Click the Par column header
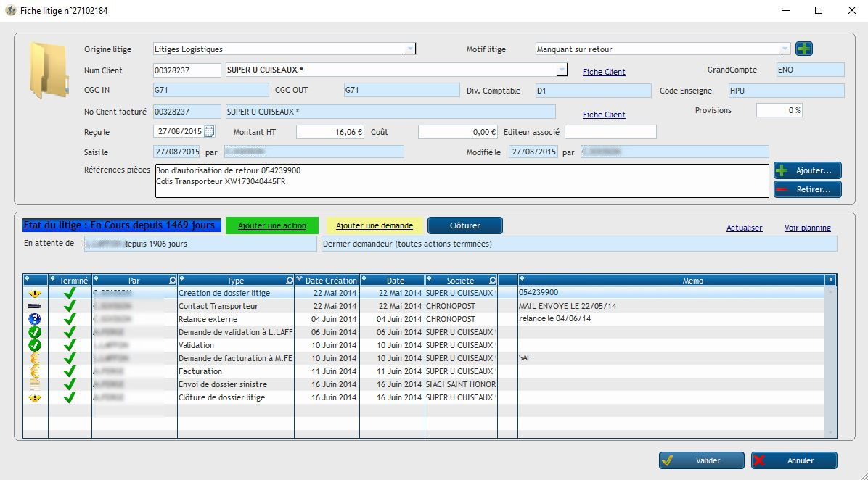 134,281
